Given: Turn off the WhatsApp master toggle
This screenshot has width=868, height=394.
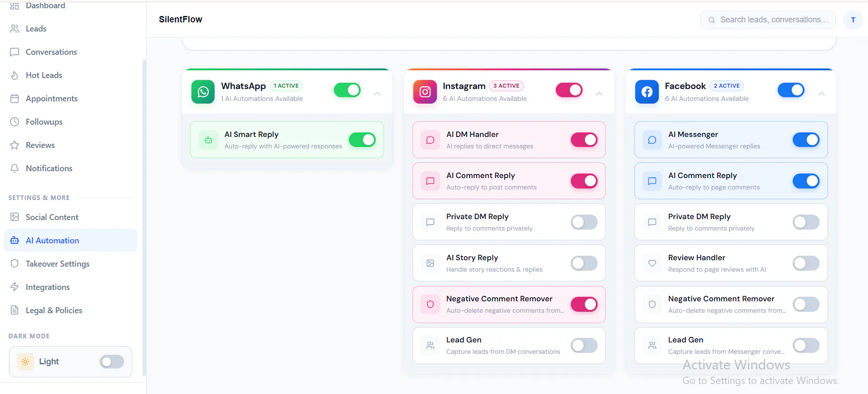Looking at the screenshot, I should coord(347,90).
